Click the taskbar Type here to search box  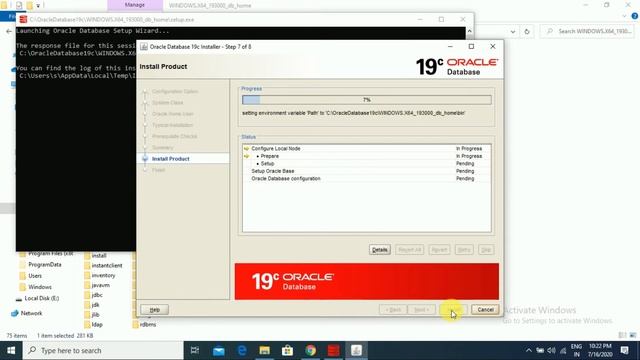click(103, 351)
